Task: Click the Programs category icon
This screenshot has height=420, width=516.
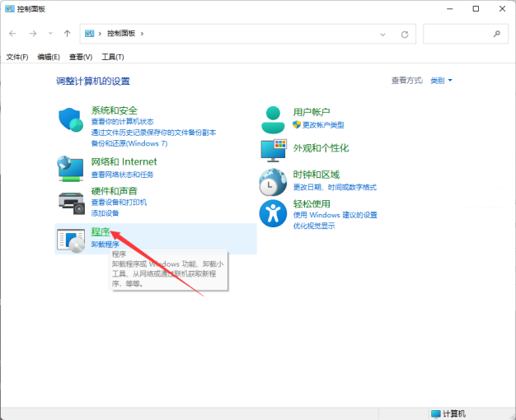Action: click(x=71, y=238)
